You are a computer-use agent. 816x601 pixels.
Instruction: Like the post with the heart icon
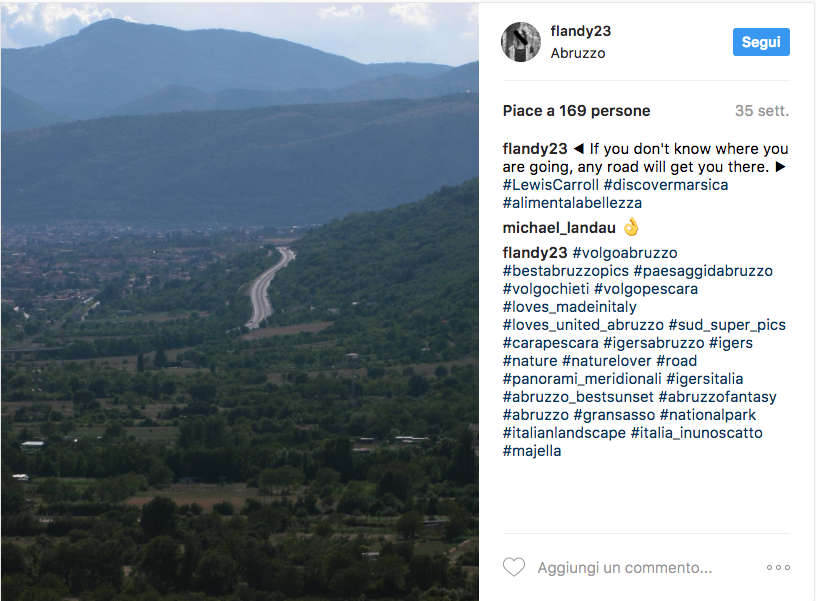coord(513,567)
